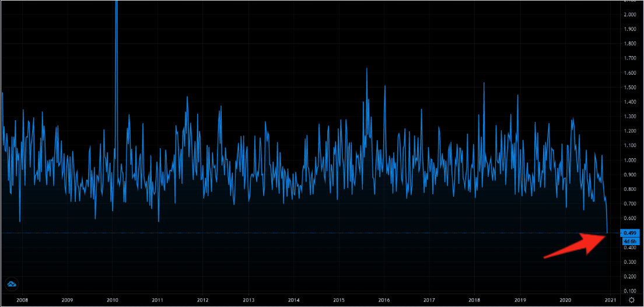The height and width of the screenshot is (307, 644).
Task: Click the 1.400 price scale value
Action: pyautogui.click(x=629, y=102)
